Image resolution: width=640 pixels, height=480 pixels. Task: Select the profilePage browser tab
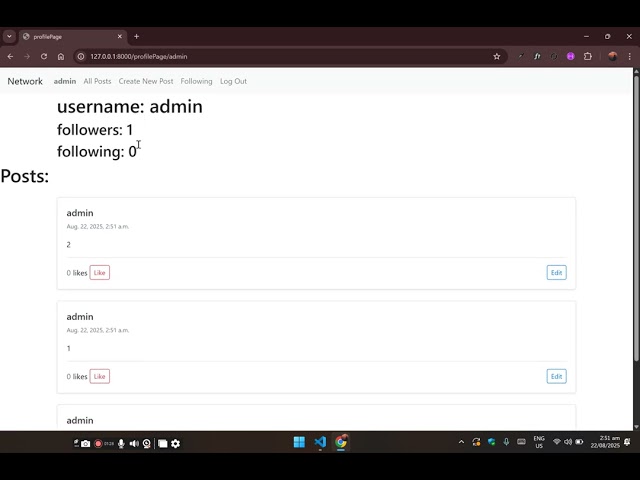(73, 37)
